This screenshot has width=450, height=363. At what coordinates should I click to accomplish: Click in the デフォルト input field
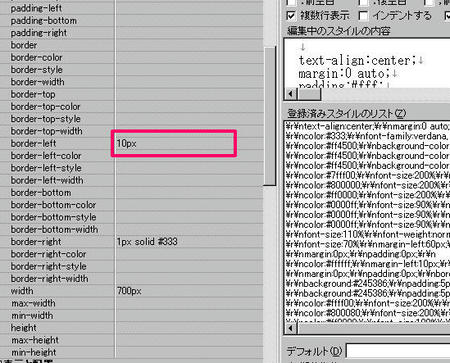coord(398,351)
